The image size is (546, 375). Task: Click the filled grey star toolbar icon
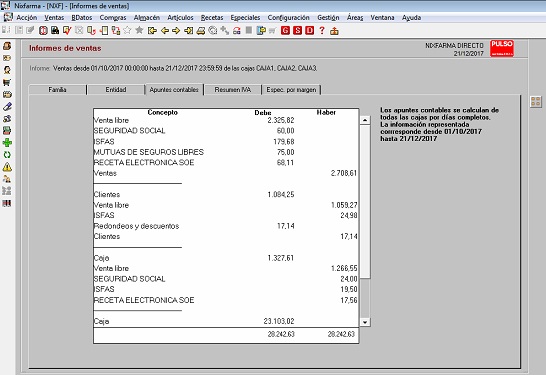[x=139, y=31]
